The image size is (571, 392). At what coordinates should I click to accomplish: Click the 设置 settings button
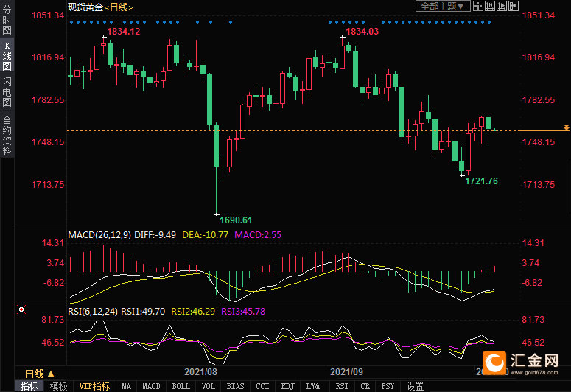[415, 386]
